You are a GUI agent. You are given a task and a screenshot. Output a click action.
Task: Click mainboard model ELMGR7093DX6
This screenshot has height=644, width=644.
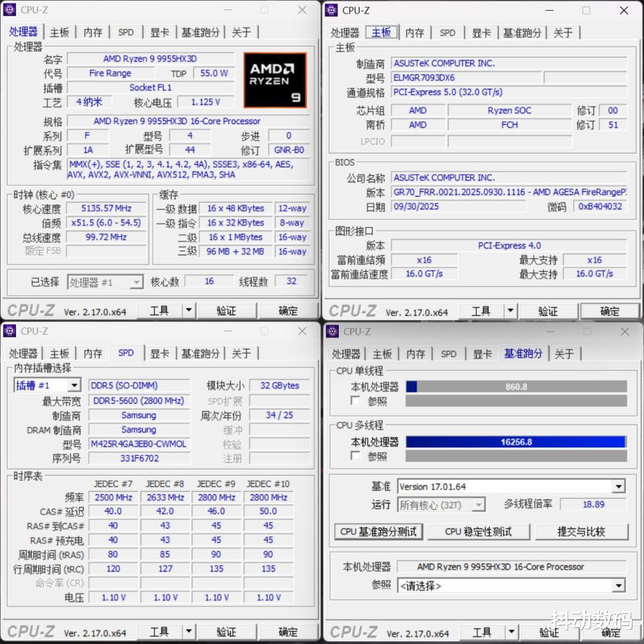pos(466,78)
